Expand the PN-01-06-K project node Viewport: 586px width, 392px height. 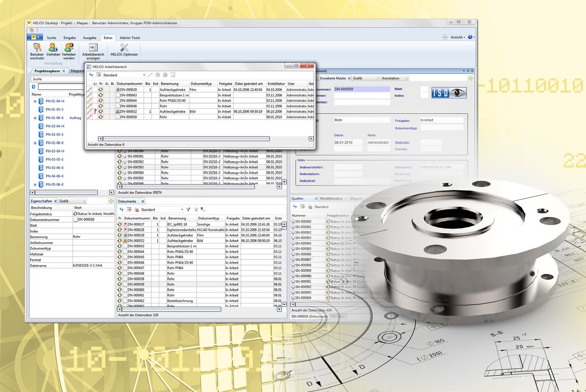(x=35, y=118)
